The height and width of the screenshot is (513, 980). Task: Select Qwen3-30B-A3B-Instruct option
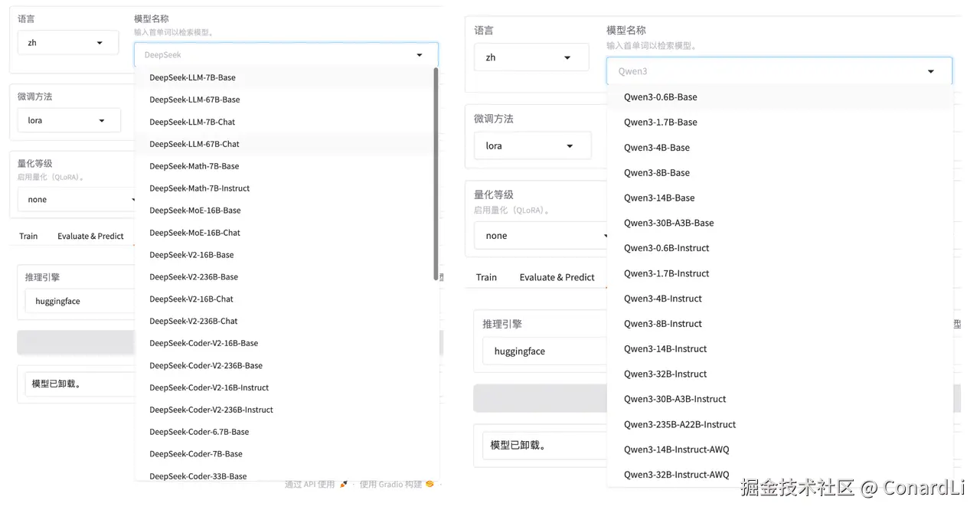tap(779, 399)
